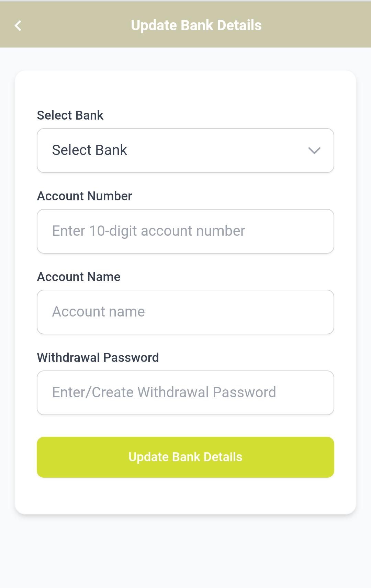The height and width of the screenshot is (588, 371).
Task: Click the Account Number label
Action: [x=85, y=196]
